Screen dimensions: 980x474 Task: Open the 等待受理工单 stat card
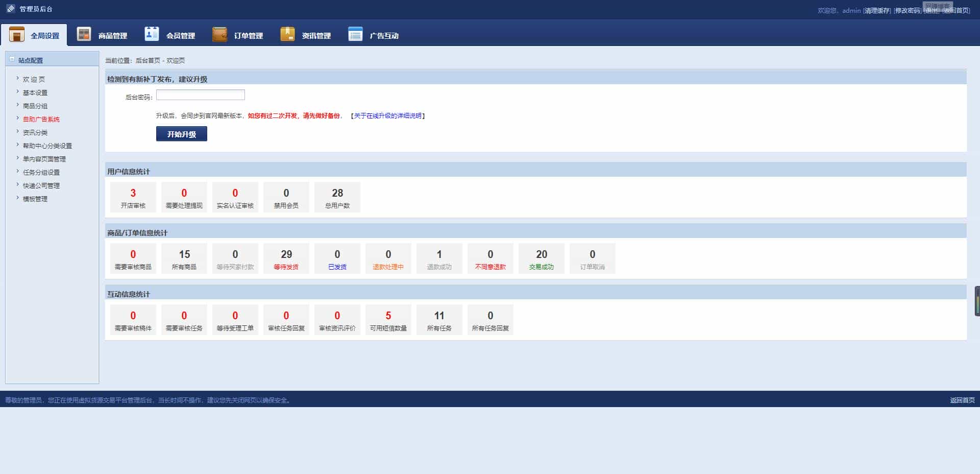point(235,320)
